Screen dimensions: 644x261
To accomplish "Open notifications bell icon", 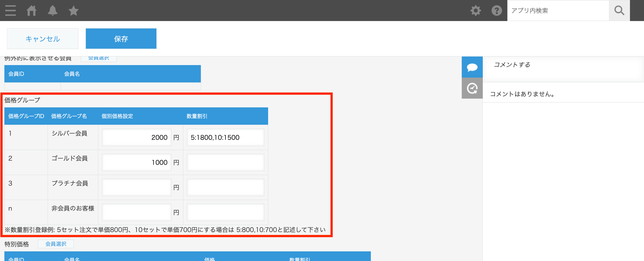I will (53, 11).
